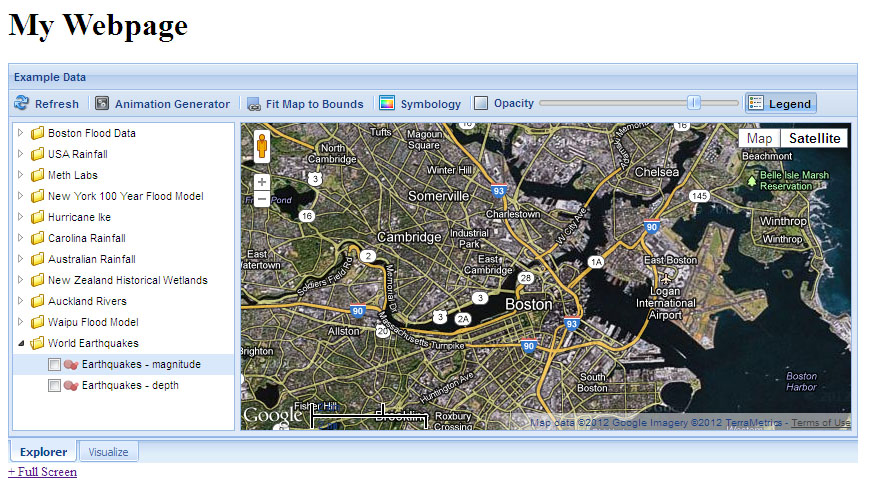Click the Google logo on the map
This screenshot has width=879, height=499.
point(272,415)
